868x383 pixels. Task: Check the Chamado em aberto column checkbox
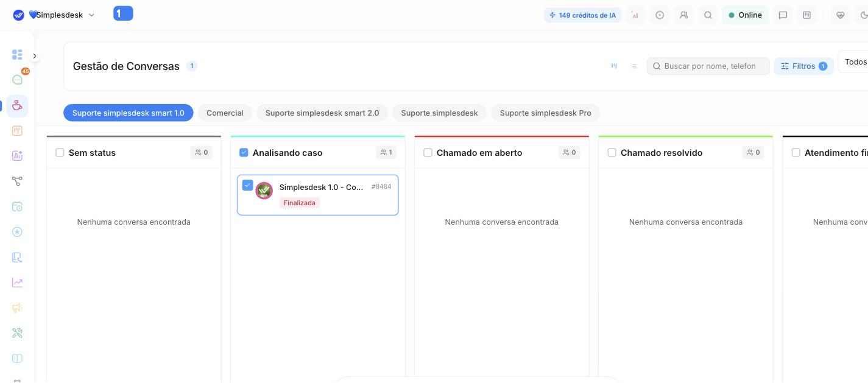428,153
